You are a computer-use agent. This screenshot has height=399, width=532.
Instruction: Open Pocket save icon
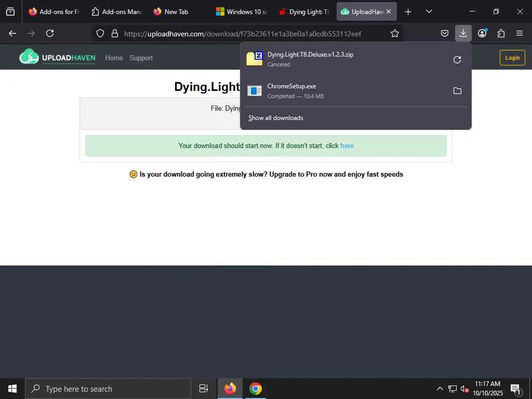click(445, 33)
